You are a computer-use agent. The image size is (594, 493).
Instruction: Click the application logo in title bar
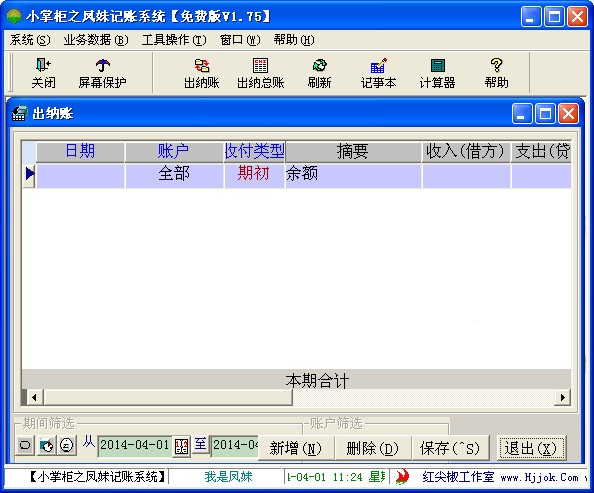point(14,17)
